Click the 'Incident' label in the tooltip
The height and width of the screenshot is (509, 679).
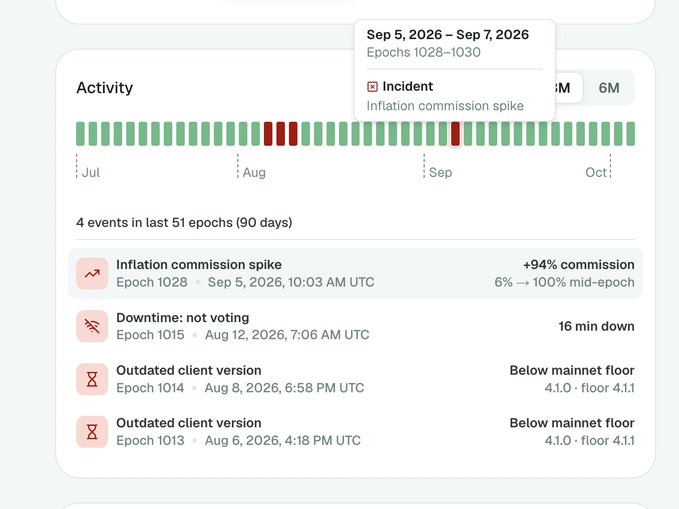(407, 87)
